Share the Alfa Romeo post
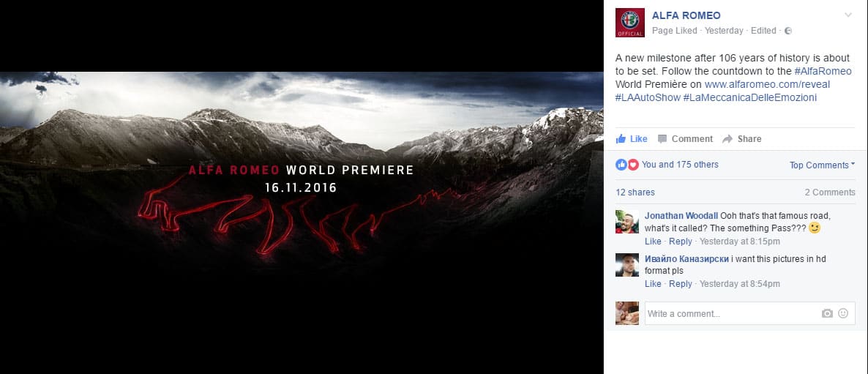This screenshot has height=374, width=868. (742, 139)
